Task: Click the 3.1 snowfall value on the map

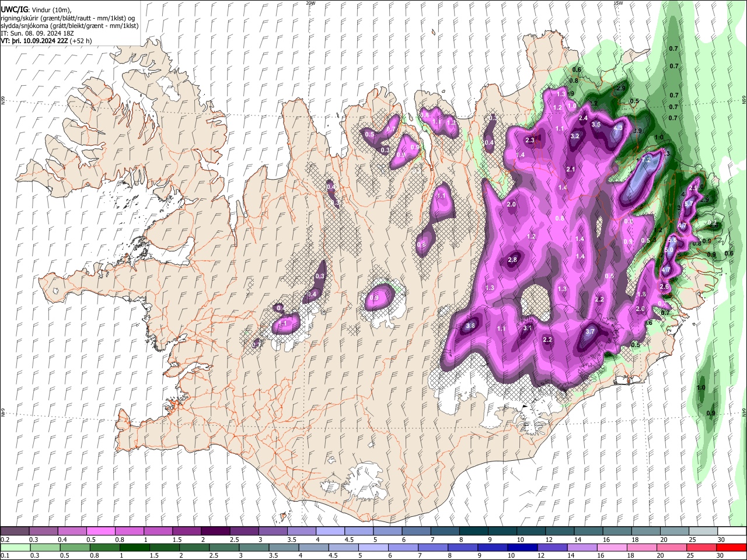Action: 528,328
